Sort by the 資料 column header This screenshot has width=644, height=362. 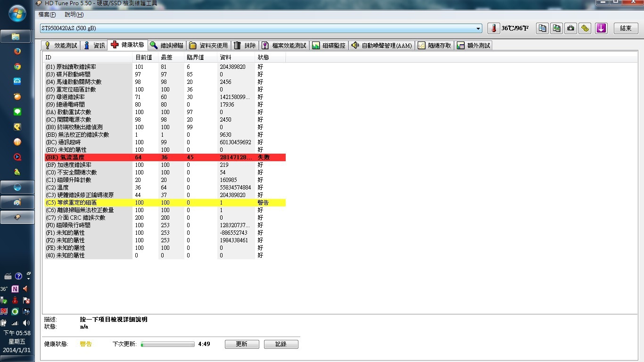pos(236,57)
